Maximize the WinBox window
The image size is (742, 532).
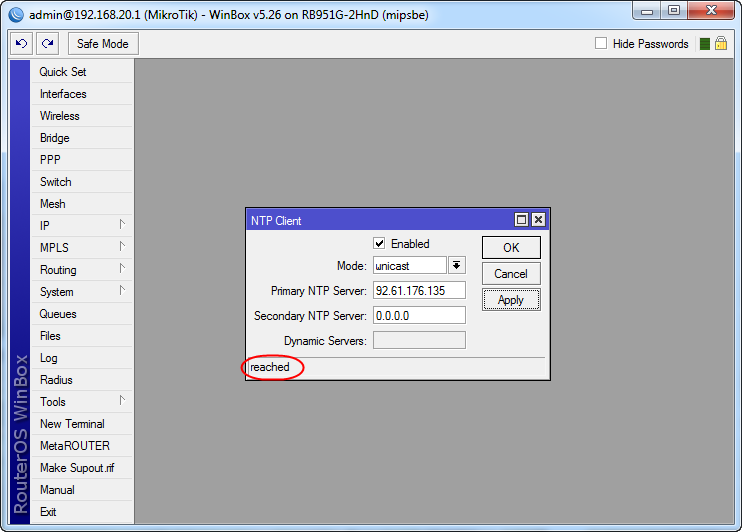click(674, 11)
